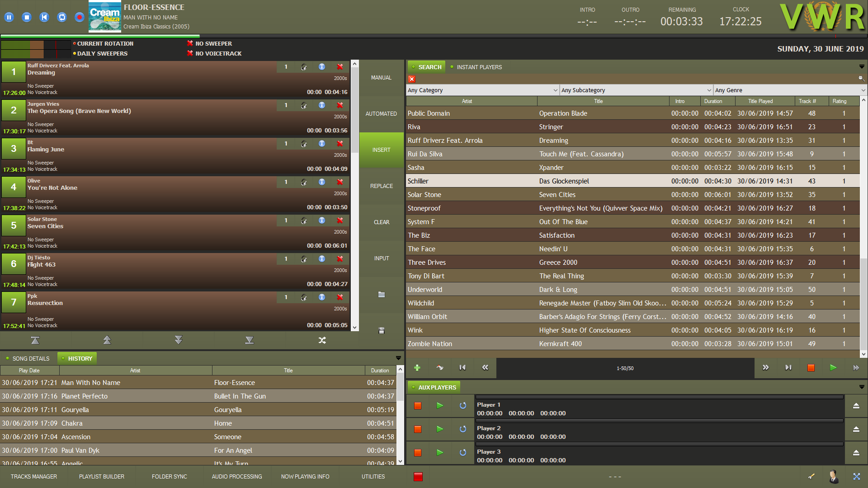Open Tracks Manager

[x=34, y=477]
